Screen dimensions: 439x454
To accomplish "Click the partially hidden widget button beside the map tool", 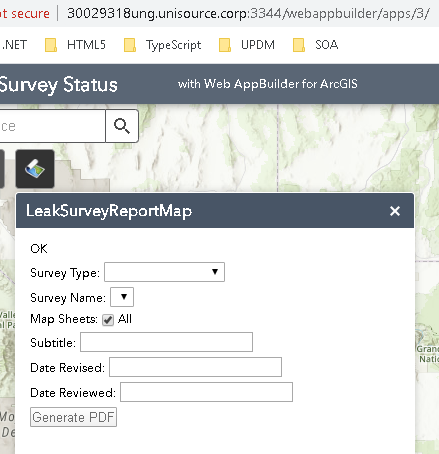I will click(2, 169).
